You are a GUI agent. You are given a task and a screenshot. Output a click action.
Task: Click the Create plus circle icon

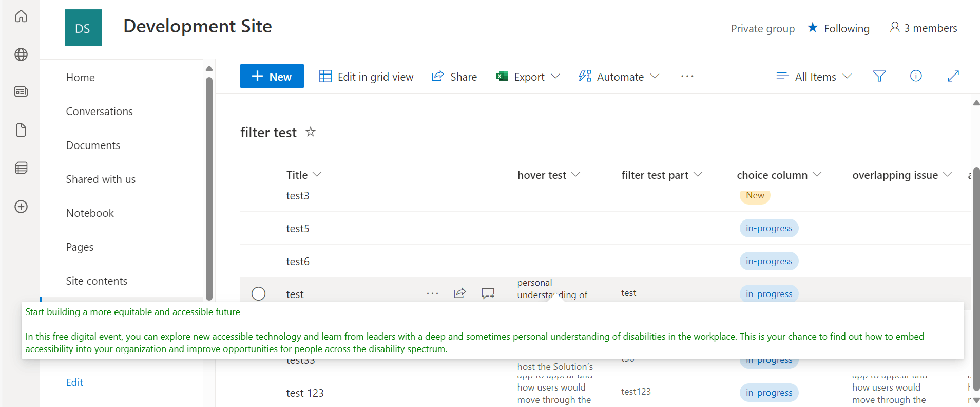point(21,207)
